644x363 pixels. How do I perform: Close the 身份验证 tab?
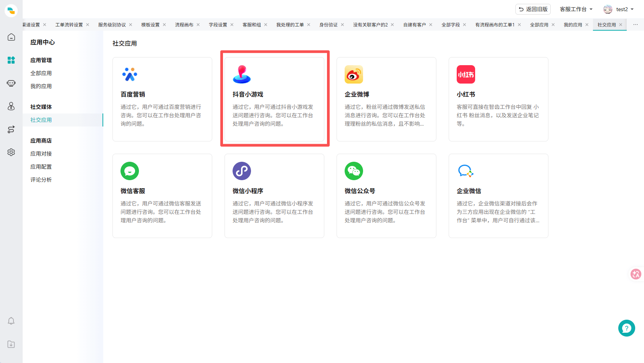pos(342,25)
